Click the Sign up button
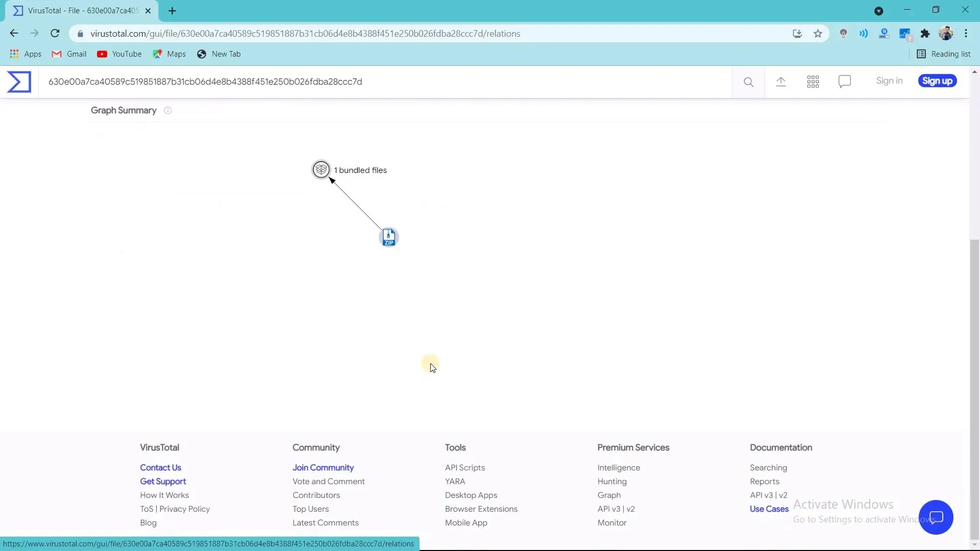 (x=937, y=81)
